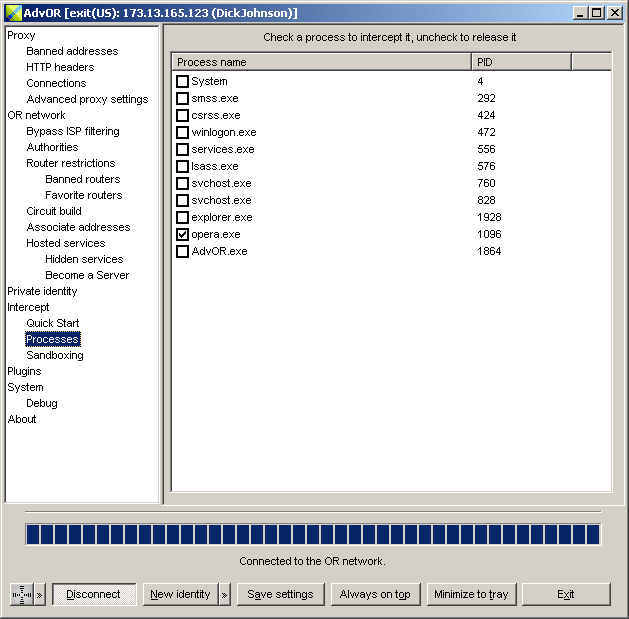This screenshot has height=619, width=629.
Task: Open the arrow menu beside the crosshair button
Action: click(x=40, y=594)
